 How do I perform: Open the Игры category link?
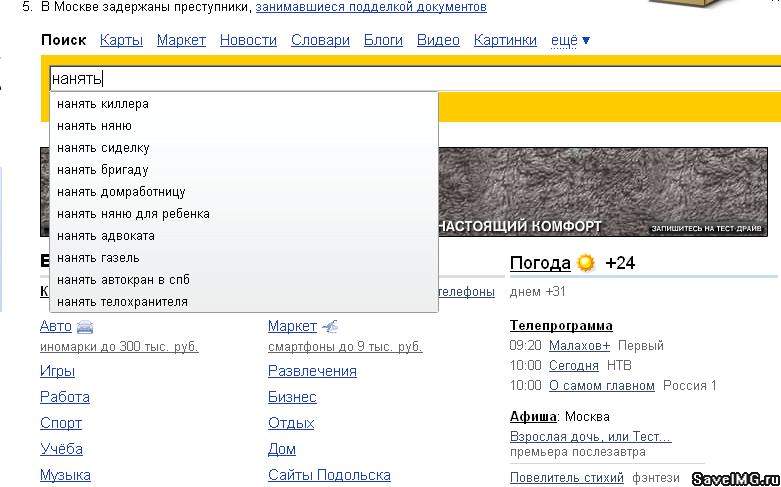tap(57, 371)
